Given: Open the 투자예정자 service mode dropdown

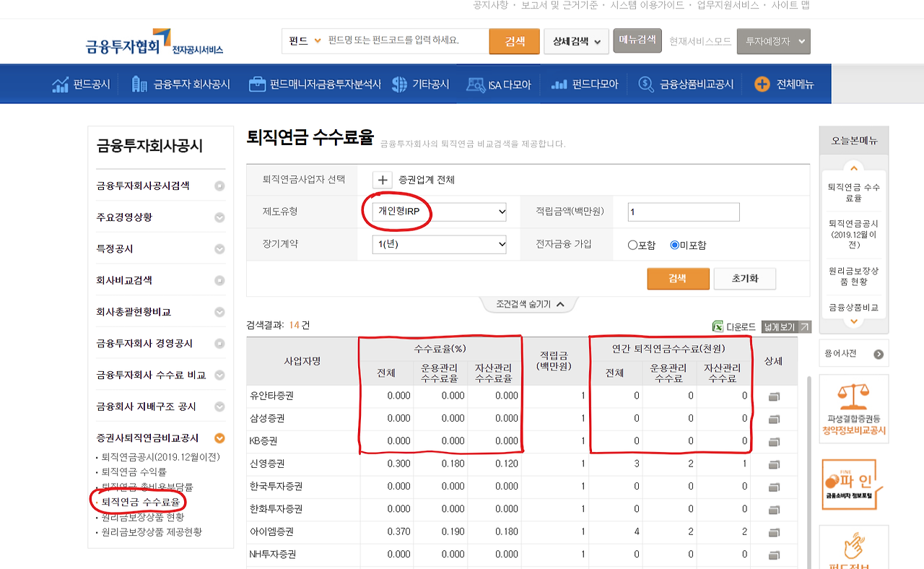Looking at the screenshot, I should [x=773, y=41].
